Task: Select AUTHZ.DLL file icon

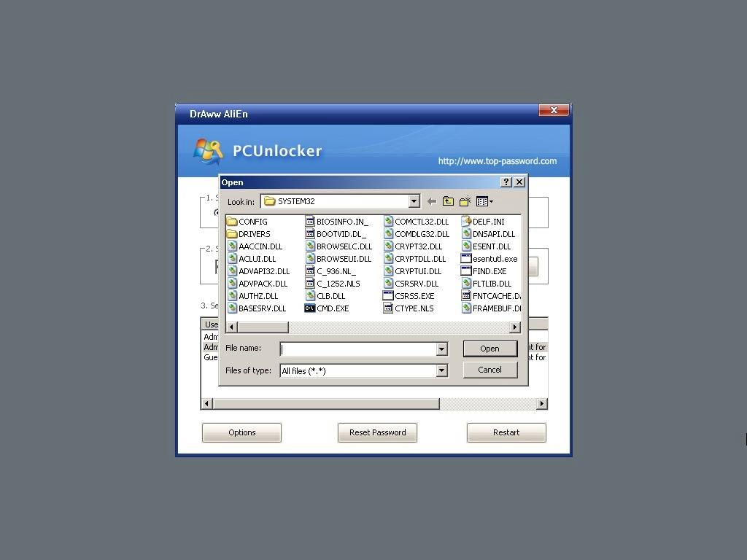Action: pyautogui.click(x=232, y=296)
